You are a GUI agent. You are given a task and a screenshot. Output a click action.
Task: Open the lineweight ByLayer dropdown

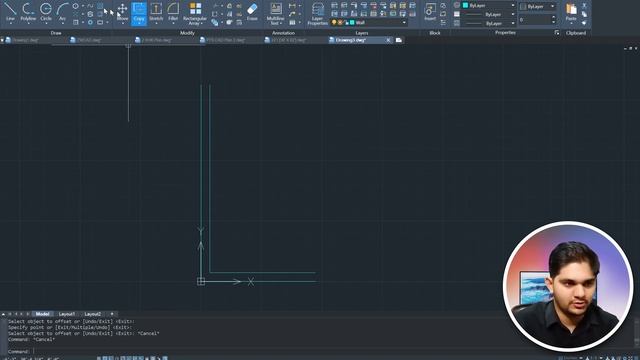(513, 14)
